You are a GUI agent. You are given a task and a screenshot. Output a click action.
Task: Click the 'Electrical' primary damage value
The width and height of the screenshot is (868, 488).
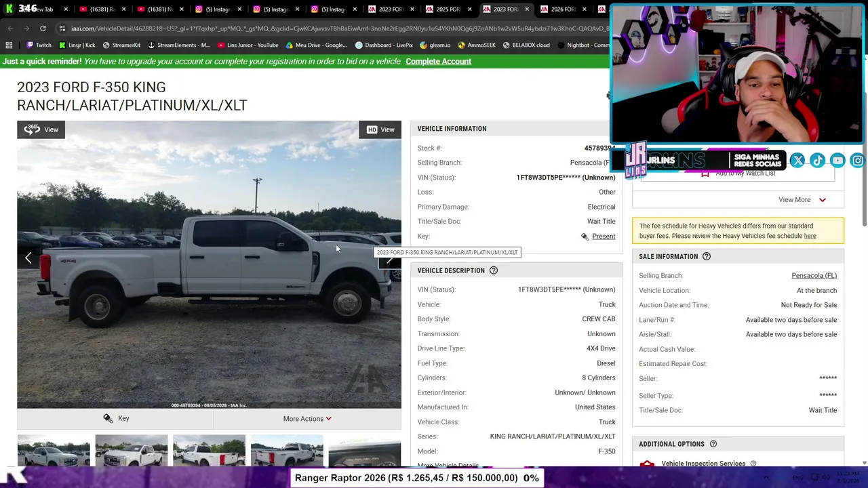(x=601, y=207)
